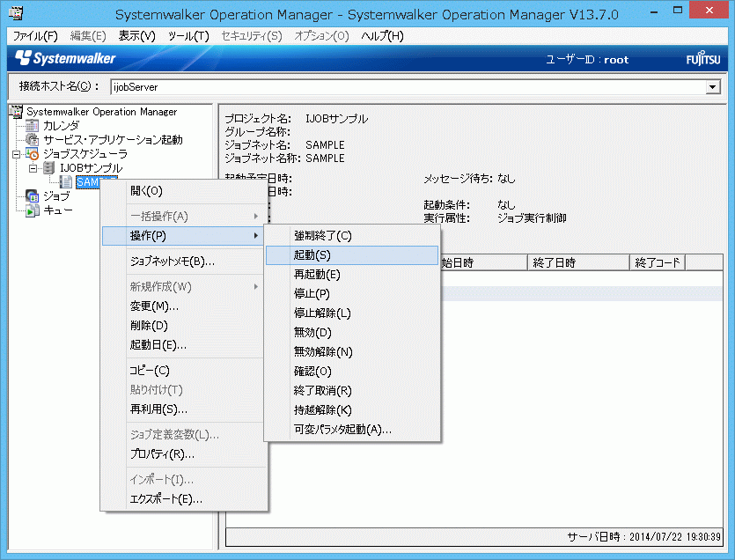Click サーバ日時 2014/07/22 status text

[643, 536]
